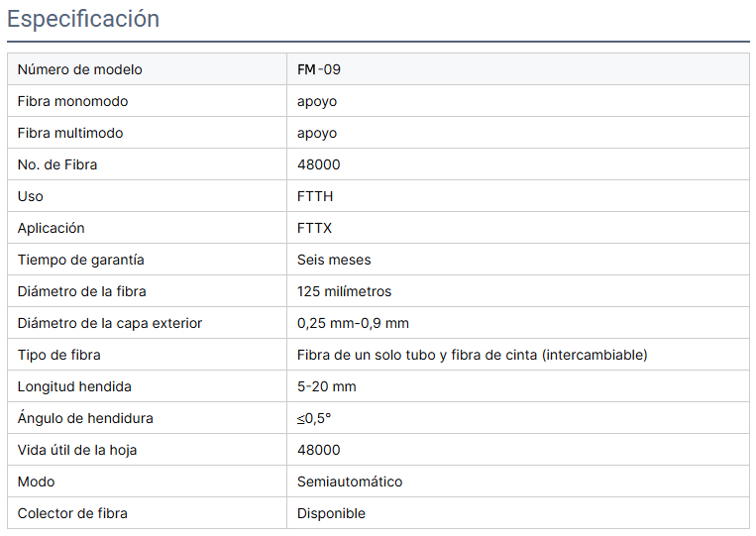This screenshot has height=536, width=756.
Task: Select the Fibra monomodo row label
Action: 72,101
